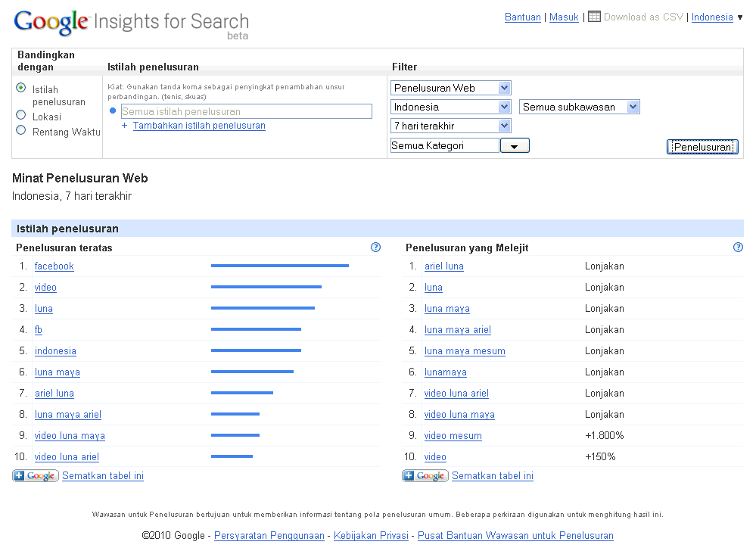756x551 pixels.
Task: Click luna maya ariel in top searches
Action: pyautogui.click(x=68, y=415)
